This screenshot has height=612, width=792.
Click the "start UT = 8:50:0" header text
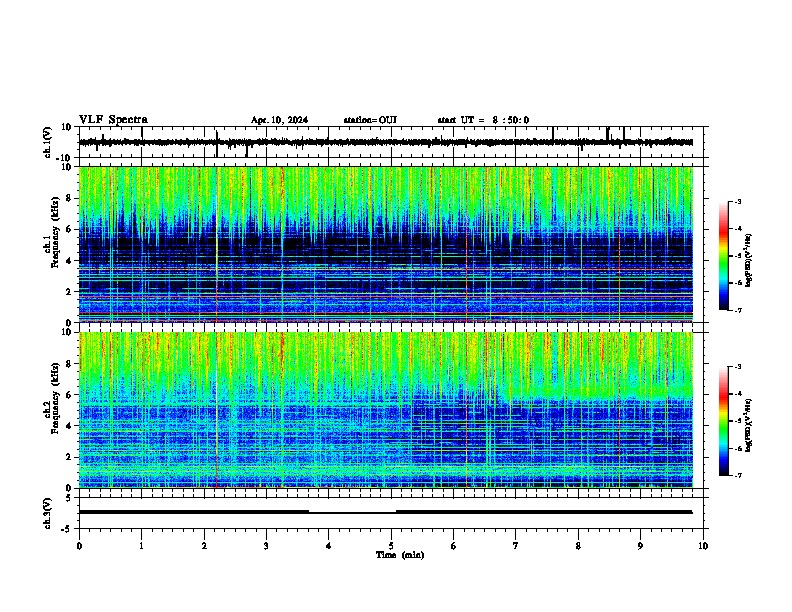(483, 120)
